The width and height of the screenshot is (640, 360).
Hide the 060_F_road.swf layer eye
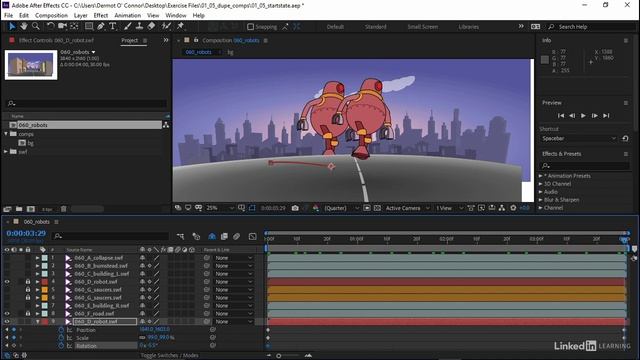(x=7, y=313)
